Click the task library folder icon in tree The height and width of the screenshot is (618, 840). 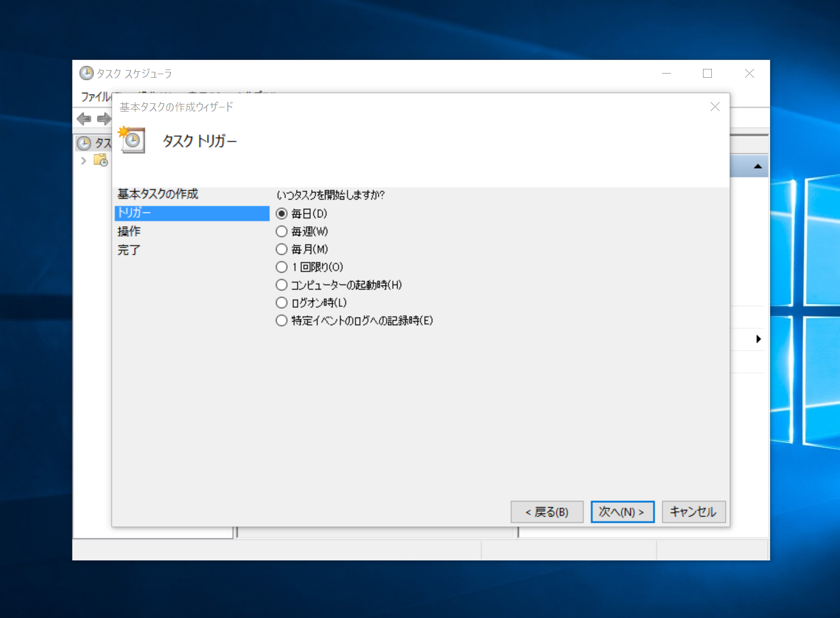click(101, 160)
